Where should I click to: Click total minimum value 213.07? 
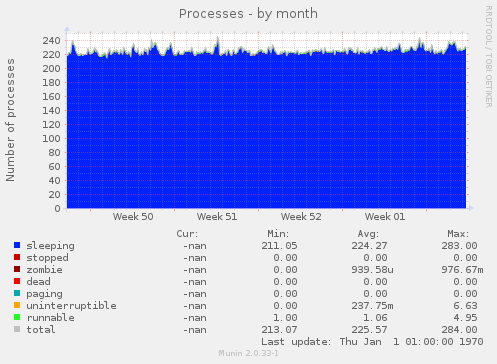[x=279, y=330]
